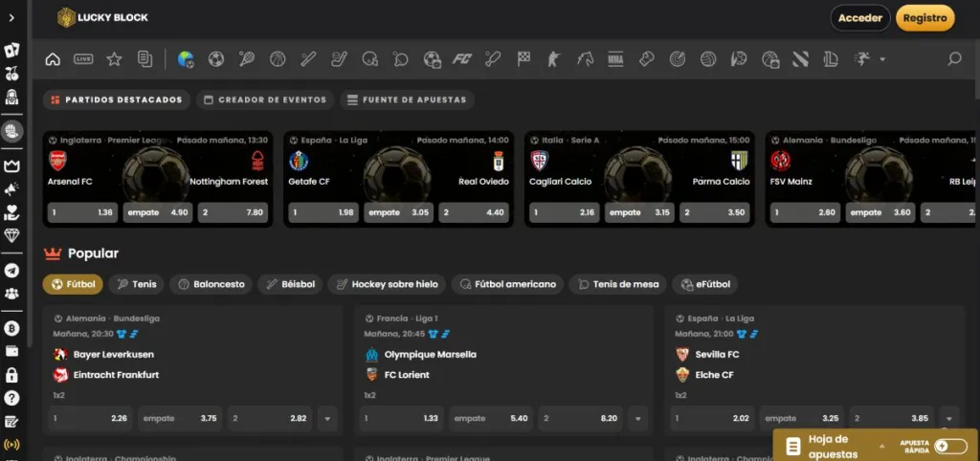Open Olympique Marsella team name
The height and width of the screenshot is (461, 980).
[430, 354]
